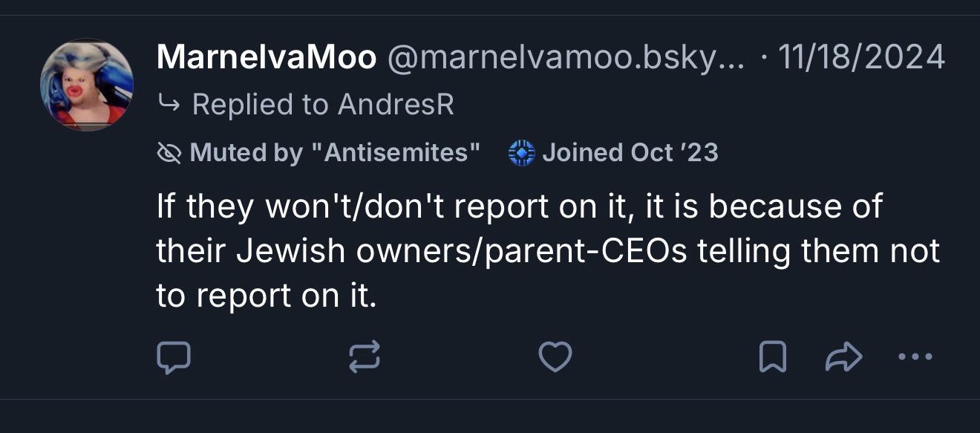Screen dimensions: 980x433
Task: Open the share arrow menu
Action: click(843, 358)
